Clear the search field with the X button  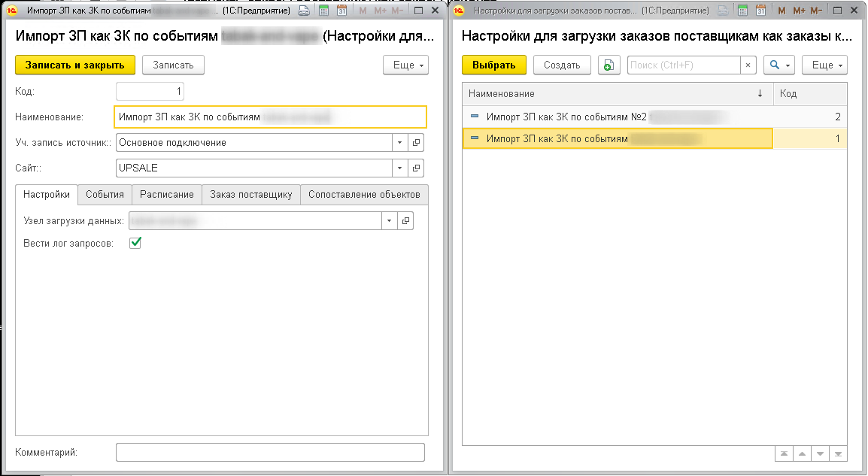[x=748, y=65]
